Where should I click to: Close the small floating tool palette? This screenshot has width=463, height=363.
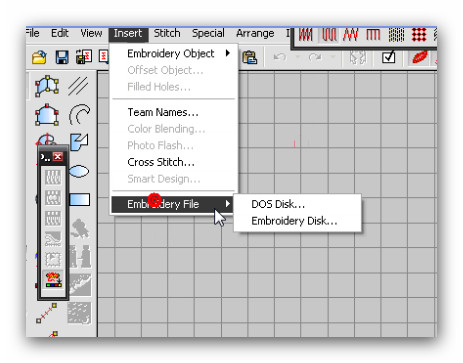click(58, 156)
